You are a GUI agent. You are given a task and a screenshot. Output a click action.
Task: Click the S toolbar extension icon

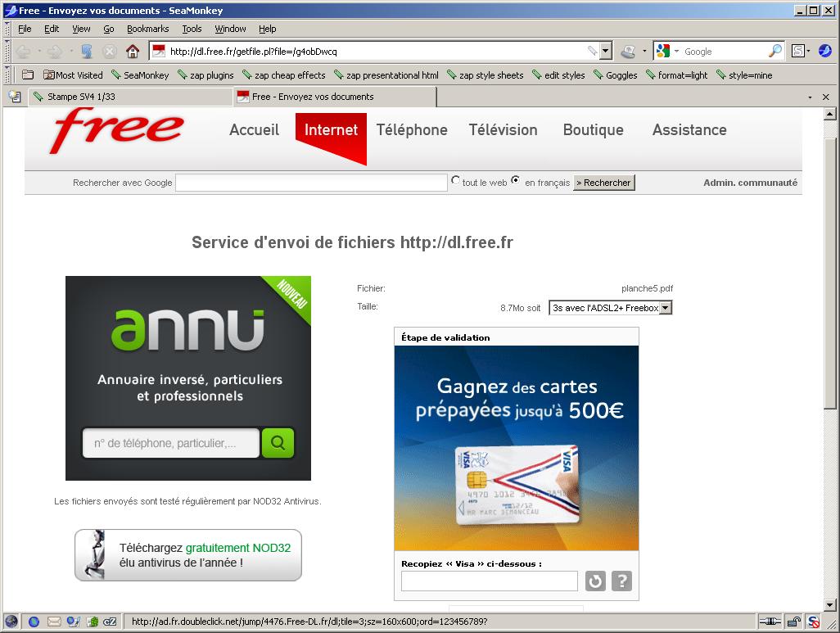coord(798,51)
